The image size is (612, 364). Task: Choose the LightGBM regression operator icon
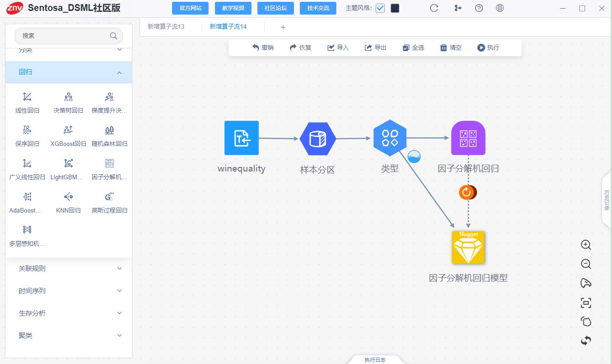[x=68, y=163]
